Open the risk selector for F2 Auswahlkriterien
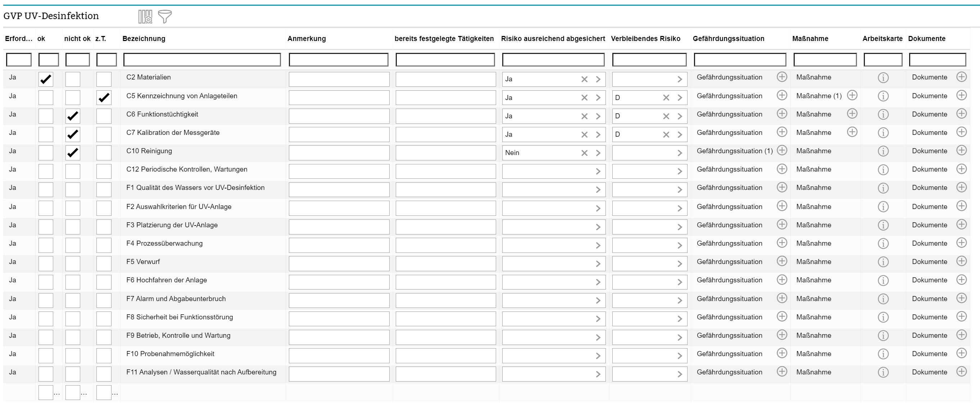This screenshot has width=980, height=405. coord(599,208)
